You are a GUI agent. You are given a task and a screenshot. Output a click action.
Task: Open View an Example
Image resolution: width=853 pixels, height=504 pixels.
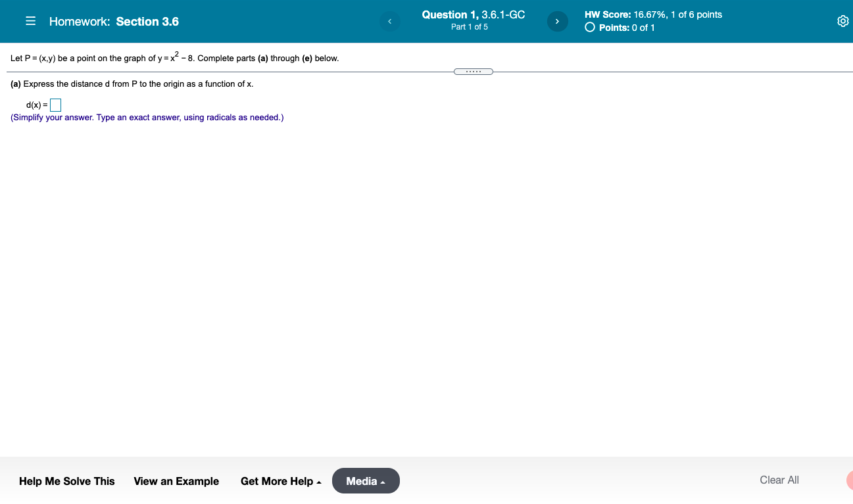[x=176, y=481]
